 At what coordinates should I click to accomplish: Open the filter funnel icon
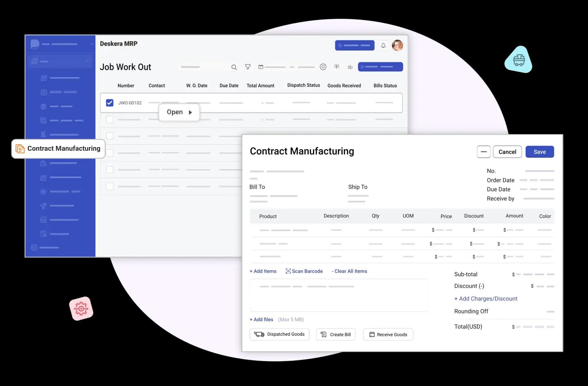pos(248,67)
